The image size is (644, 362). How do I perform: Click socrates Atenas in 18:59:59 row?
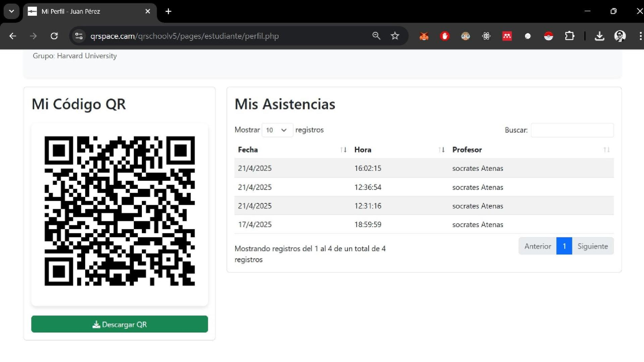click(x=478, y=225)
